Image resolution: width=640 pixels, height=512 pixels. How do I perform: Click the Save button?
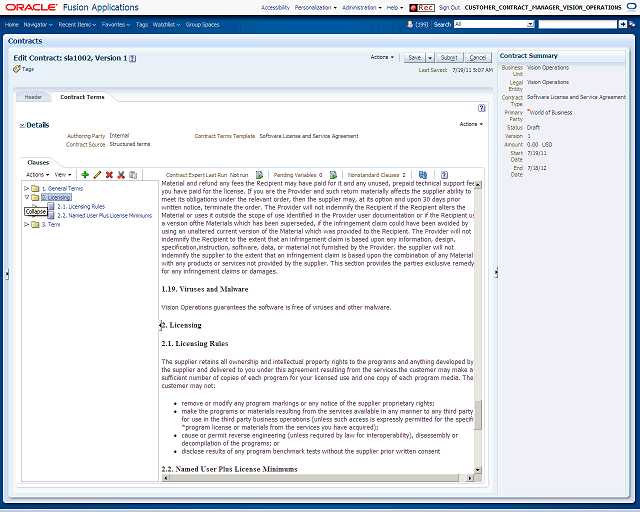click(x=415, y=58)
